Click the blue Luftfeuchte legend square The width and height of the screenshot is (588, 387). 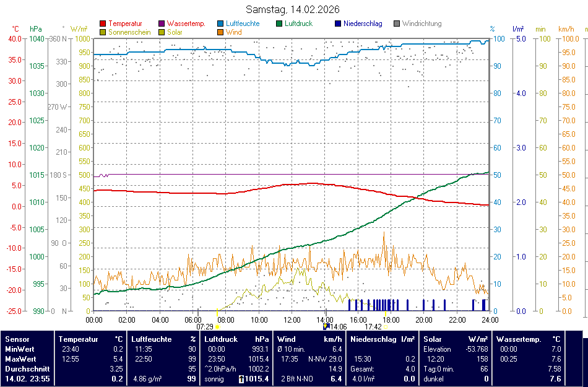pos(220,24)
